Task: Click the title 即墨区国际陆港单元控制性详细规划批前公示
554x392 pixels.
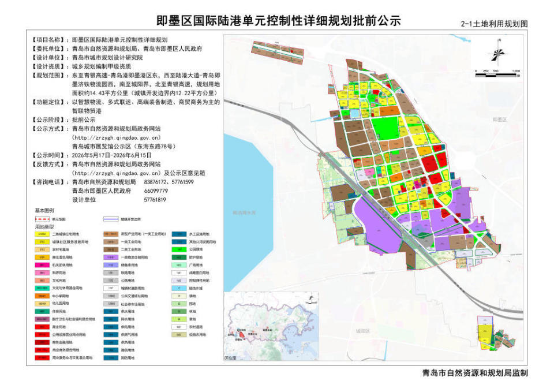Action: 278,21
